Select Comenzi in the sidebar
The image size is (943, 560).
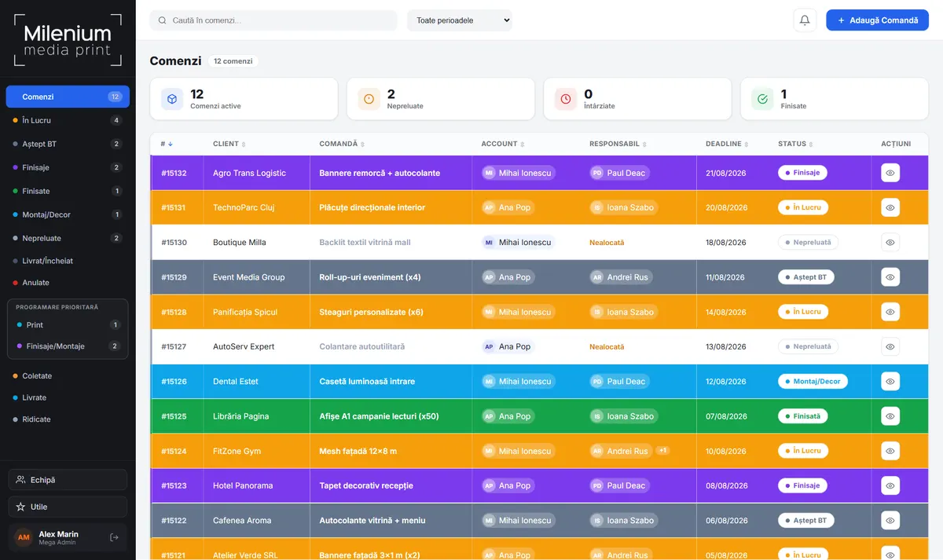[x=68, y=97]
